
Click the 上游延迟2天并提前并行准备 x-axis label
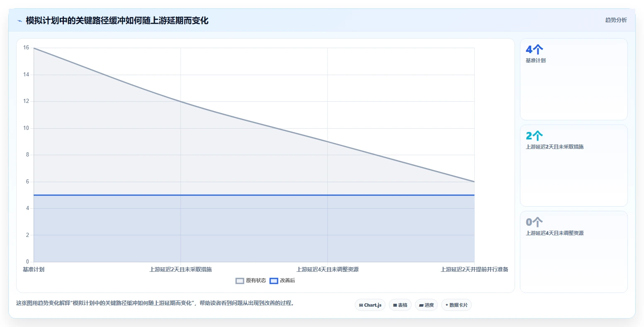pos(474,269)
